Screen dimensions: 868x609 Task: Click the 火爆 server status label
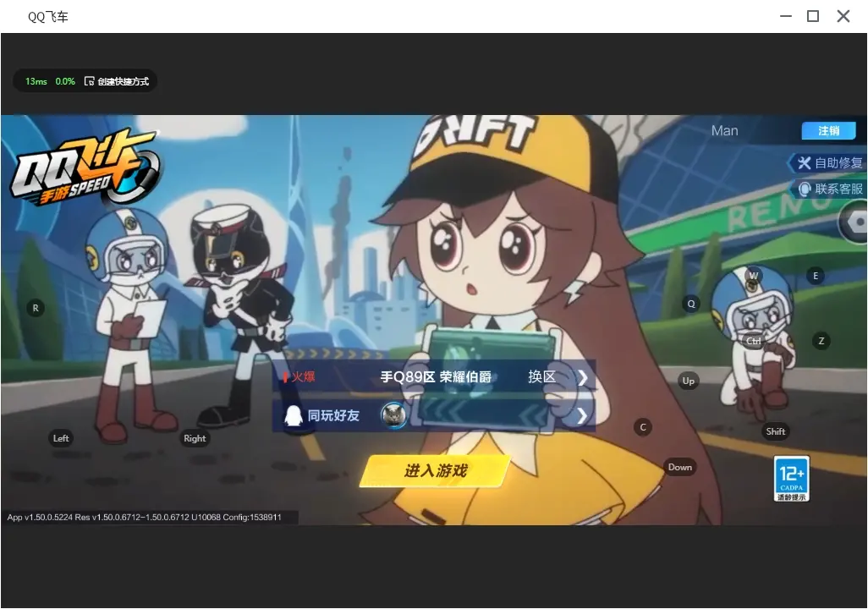point(303,377)
